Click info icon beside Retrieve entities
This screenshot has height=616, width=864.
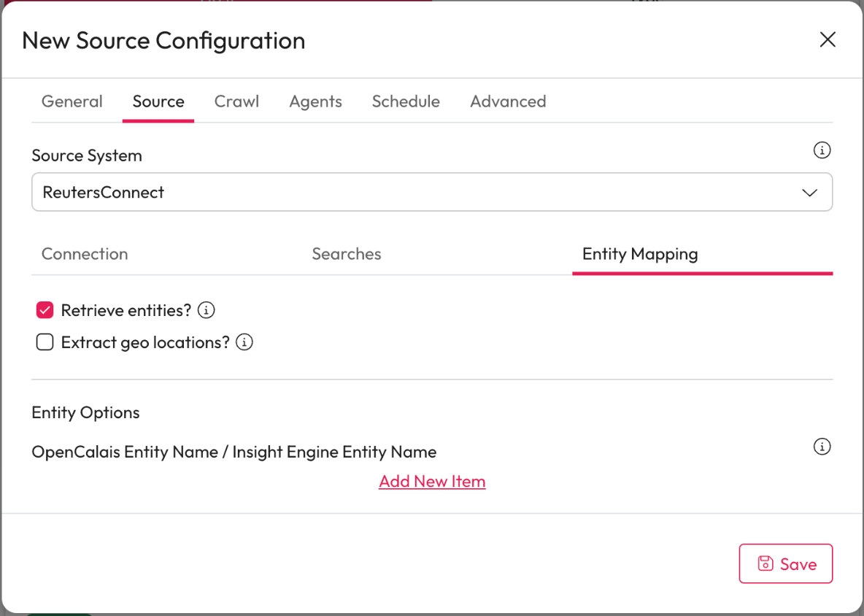pos(207,310)
